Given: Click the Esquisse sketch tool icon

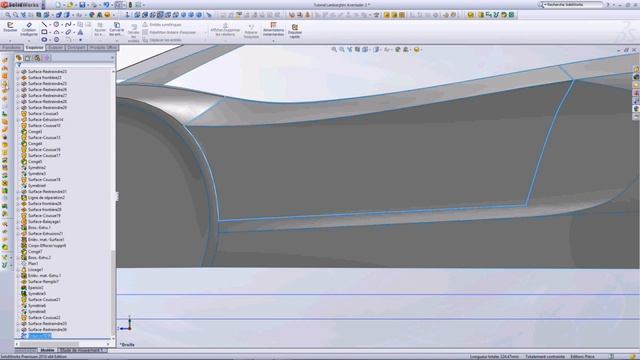Looking at the screenshot, I should [10, 27].
